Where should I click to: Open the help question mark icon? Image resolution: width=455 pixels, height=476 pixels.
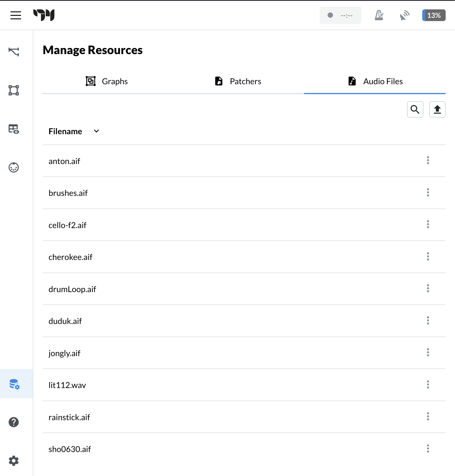point(14,422)
